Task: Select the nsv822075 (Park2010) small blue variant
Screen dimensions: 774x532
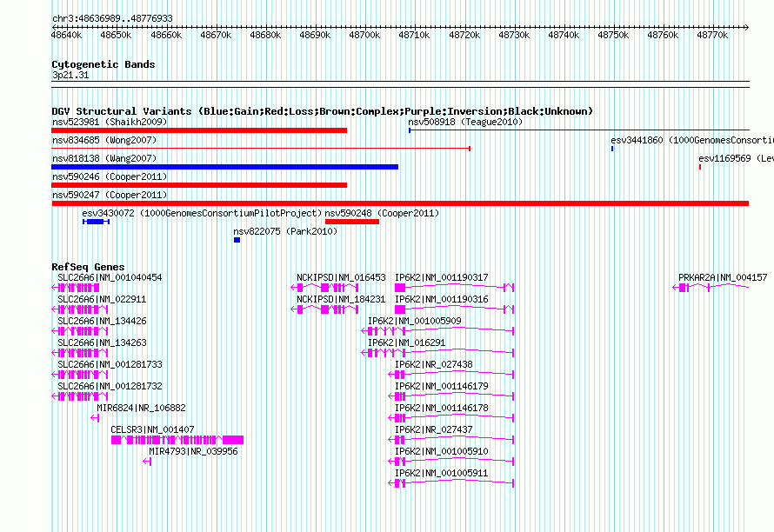Action: [237, 240]
